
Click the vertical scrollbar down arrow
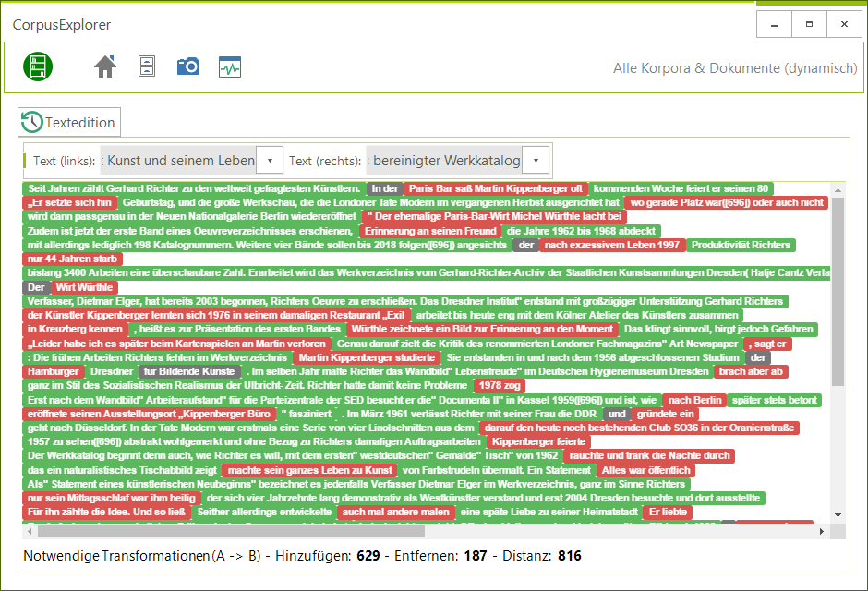point(838,514)
